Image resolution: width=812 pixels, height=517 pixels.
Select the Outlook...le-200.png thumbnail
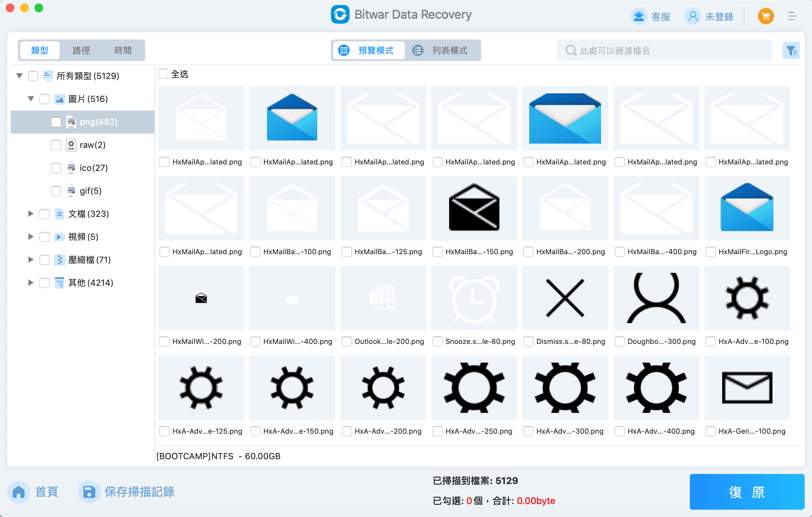383,298
